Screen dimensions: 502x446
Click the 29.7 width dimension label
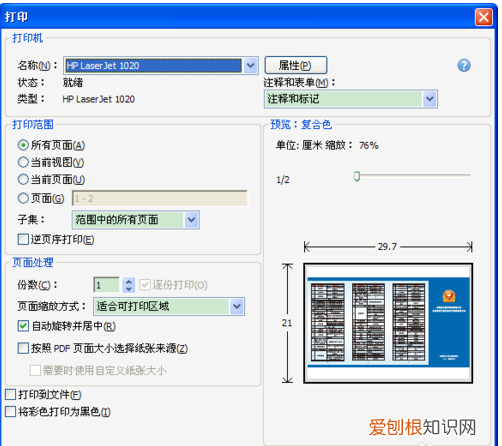tap(387, 247)
